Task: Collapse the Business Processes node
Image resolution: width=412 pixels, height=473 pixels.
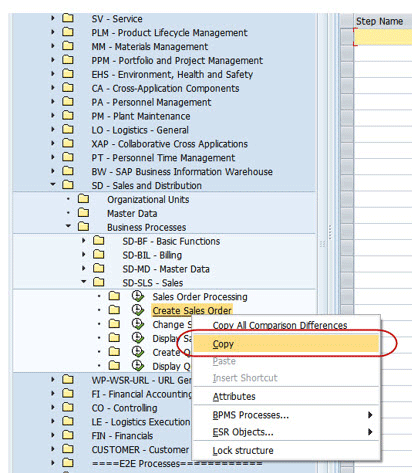Action: click(68, 226)
